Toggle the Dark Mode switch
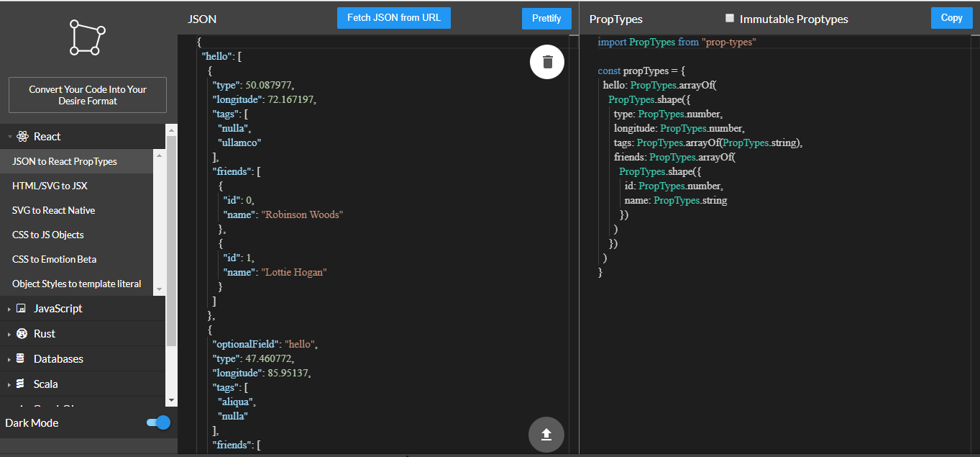980x457 pixels. 158,422
